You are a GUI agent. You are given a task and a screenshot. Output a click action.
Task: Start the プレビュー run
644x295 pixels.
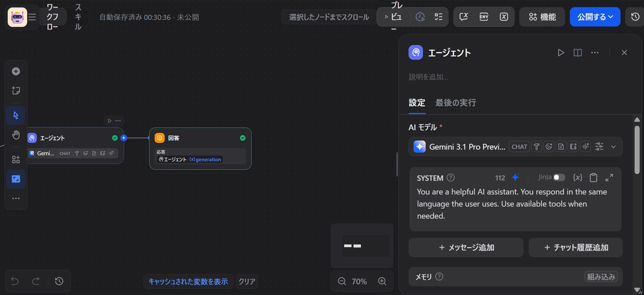[394, 17]
